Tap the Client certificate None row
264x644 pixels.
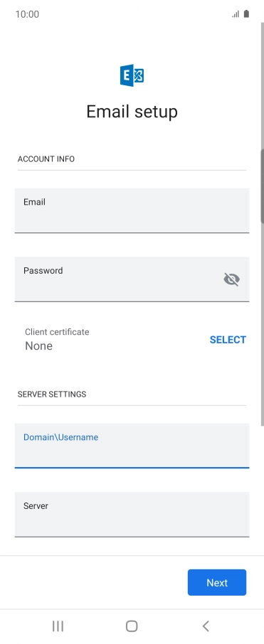132,339
